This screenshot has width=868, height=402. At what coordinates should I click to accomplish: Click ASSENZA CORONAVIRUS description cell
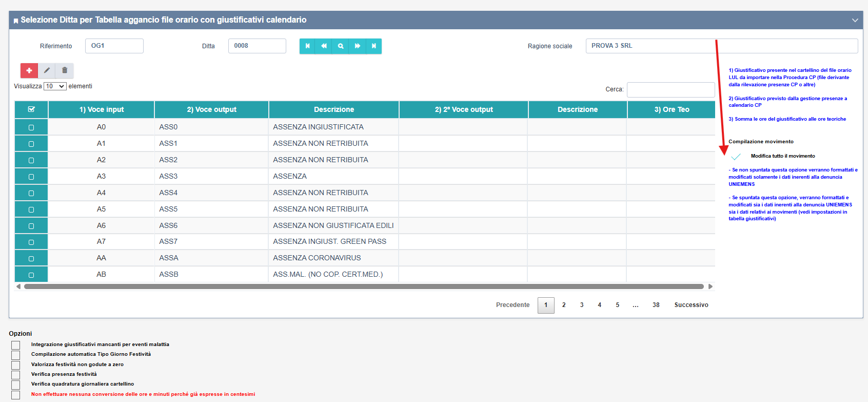click(x=333, y=258)
